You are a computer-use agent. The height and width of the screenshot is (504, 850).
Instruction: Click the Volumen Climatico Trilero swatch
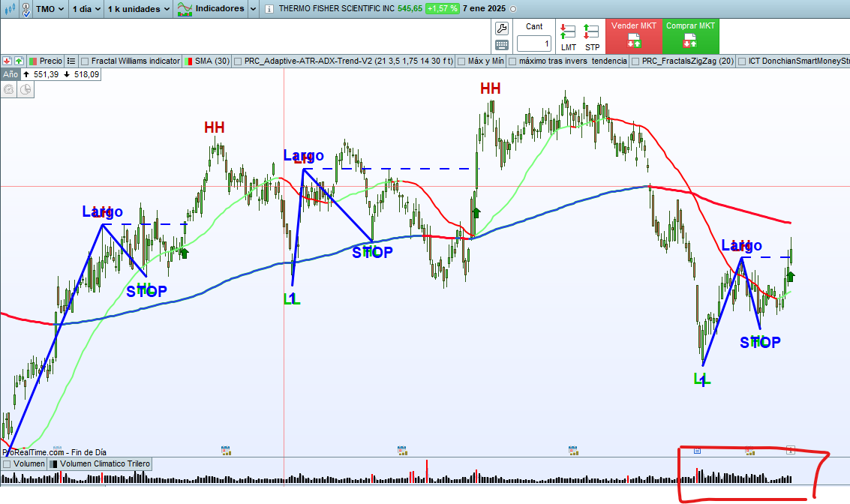click(x=54, y=464)
